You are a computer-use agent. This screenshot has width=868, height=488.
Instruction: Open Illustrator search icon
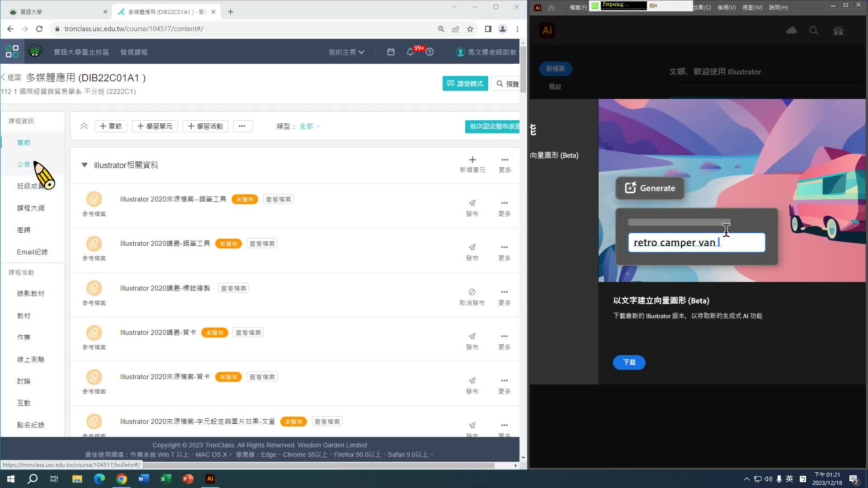814,30
